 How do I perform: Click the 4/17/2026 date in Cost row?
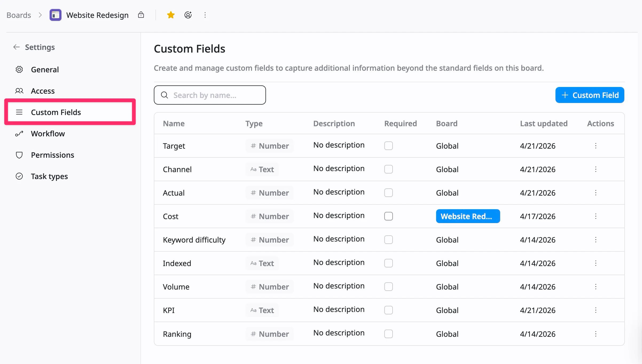click(538, 216)
